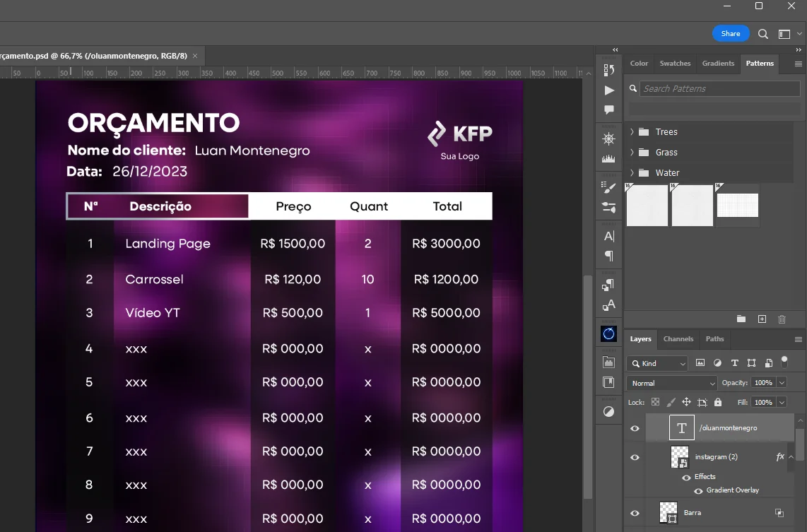Viewport: 807px width, 532px height.
Task: Switch to the Paths tab
Action: [x=714, y=339]
